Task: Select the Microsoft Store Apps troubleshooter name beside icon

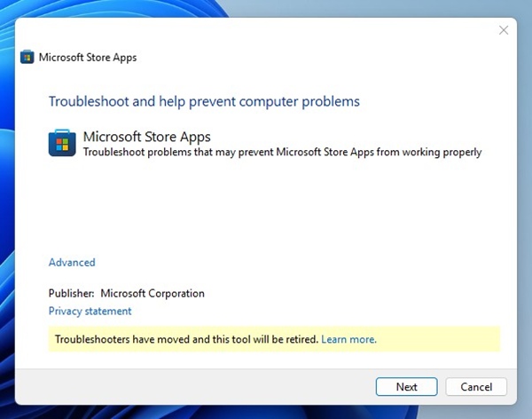Action: [x=146, y=137]
